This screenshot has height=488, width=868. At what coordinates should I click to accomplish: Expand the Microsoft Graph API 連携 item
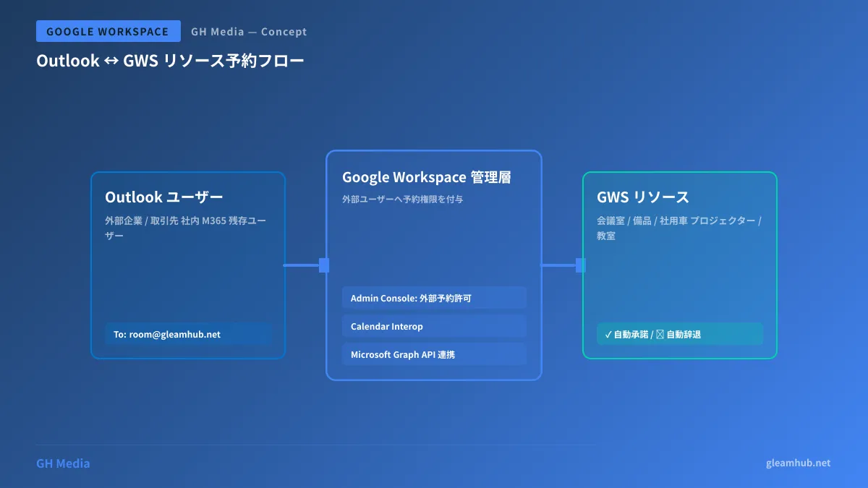[434, 354]
